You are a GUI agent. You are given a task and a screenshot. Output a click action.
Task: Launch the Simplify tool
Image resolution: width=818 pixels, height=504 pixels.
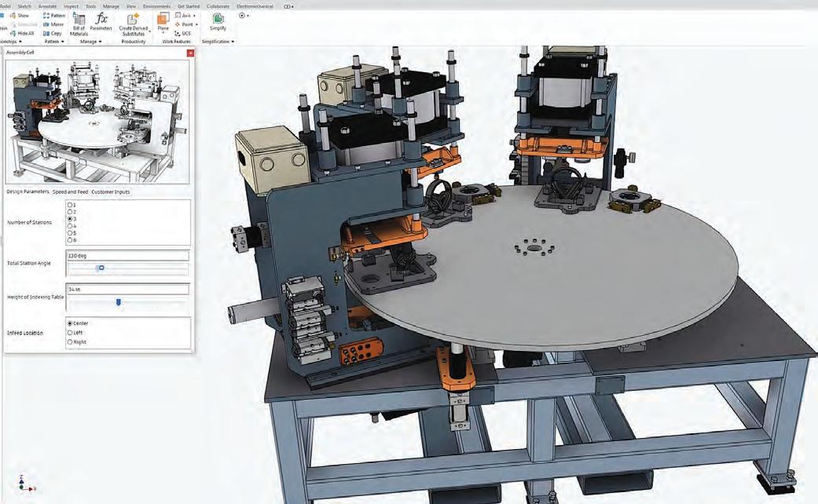click(218, 22)
